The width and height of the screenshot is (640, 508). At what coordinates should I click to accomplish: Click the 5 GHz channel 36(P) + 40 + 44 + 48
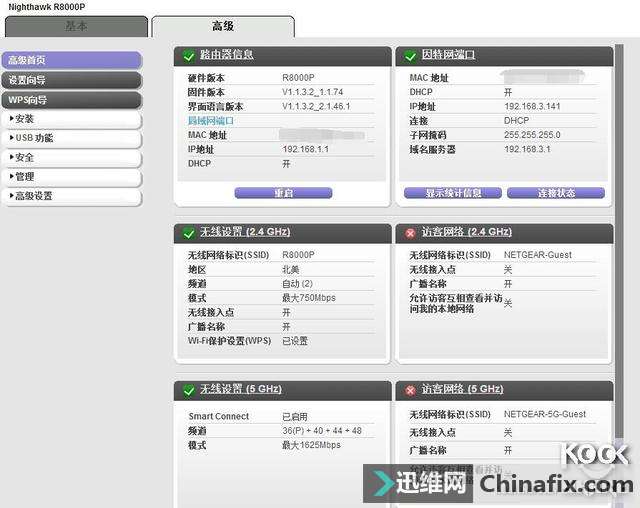click(322, 431)
